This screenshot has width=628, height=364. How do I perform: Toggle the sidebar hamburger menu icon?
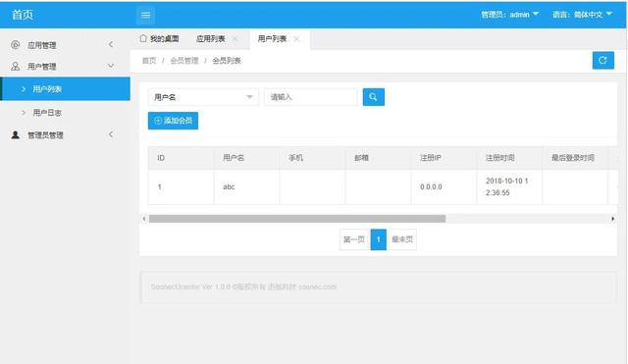145,16
